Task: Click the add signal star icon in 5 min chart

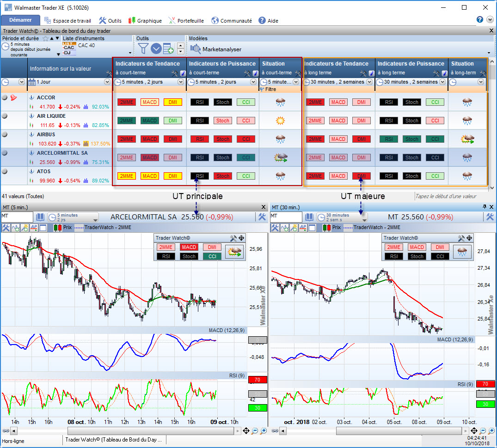Action: tap(25, 227)
